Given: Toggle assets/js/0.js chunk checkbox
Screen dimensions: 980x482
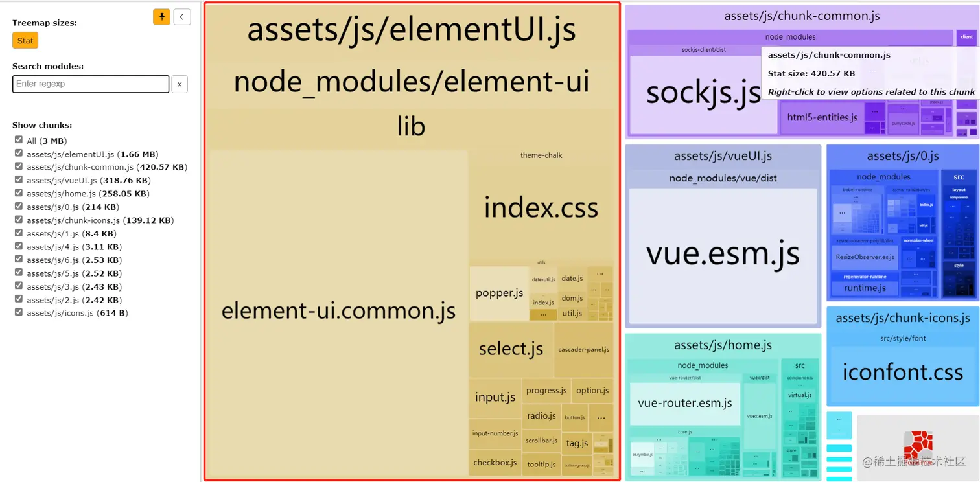Looking at the screenshot, I should [19, 207].
